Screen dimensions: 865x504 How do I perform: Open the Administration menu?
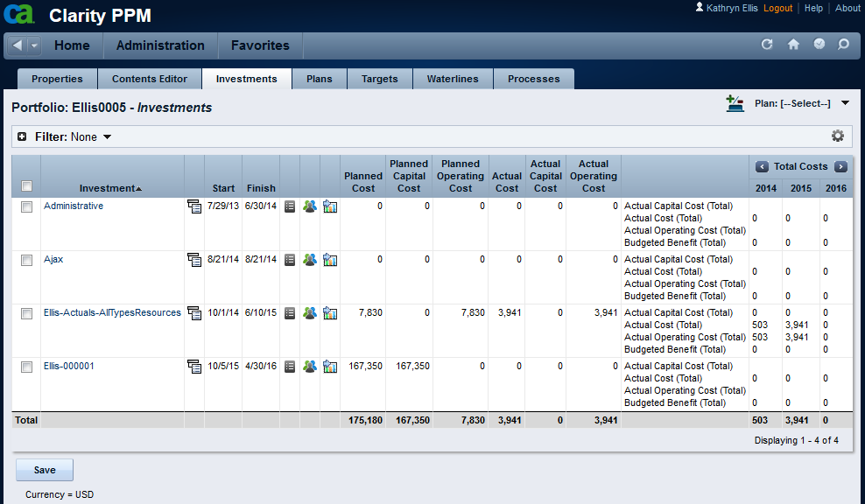[160, 45]
